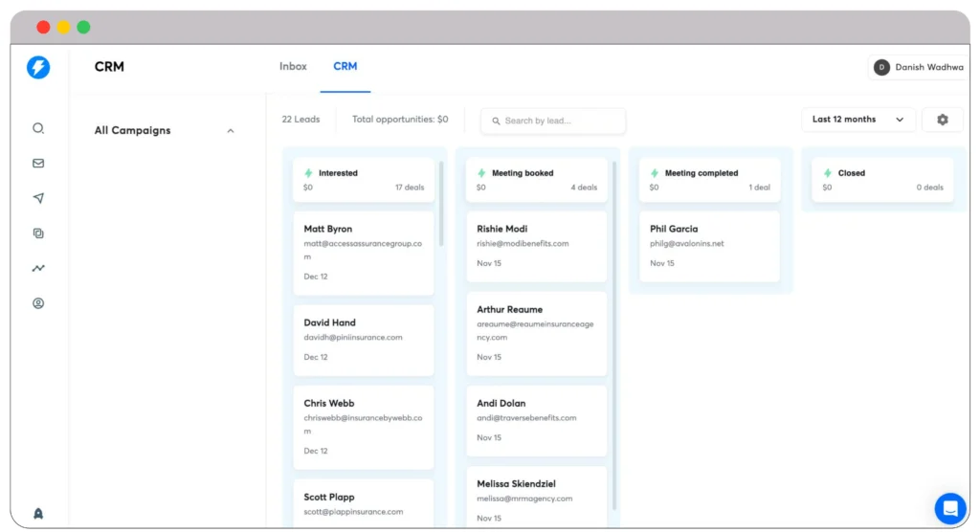The height and width of the screenshot is (532, 980).
Task: Click the Meeting completed bolt icon
Action: pos(655,173)
